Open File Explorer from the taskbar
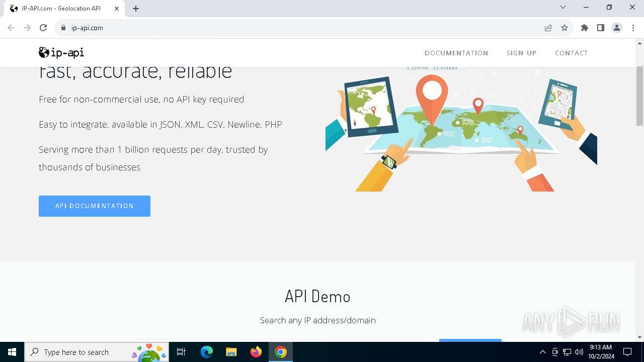This screenshot has width=644, height=362. coord(231,352)
